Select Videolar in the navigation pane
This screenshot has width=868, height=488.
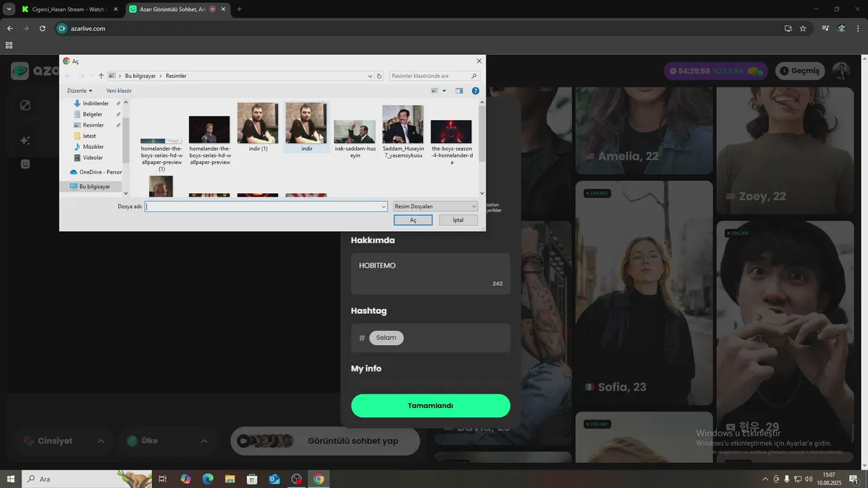[92, 158]
